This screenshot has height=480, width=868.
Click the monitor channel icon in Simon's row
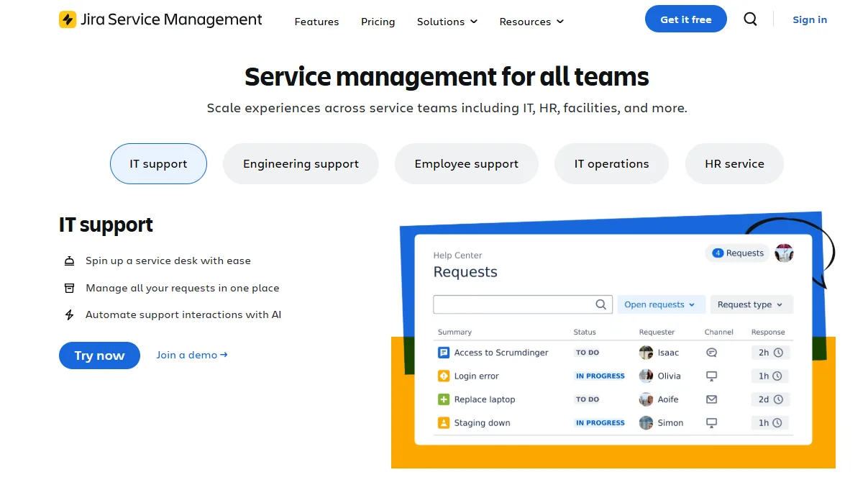coord(712,422)
